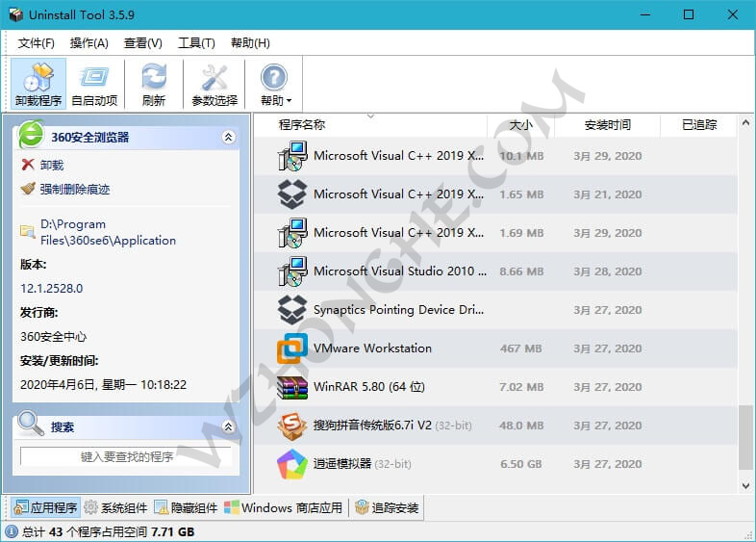The image size is (756, 542).
Task: Click the list scrollbar down arrow
Action: click(745, 485)
